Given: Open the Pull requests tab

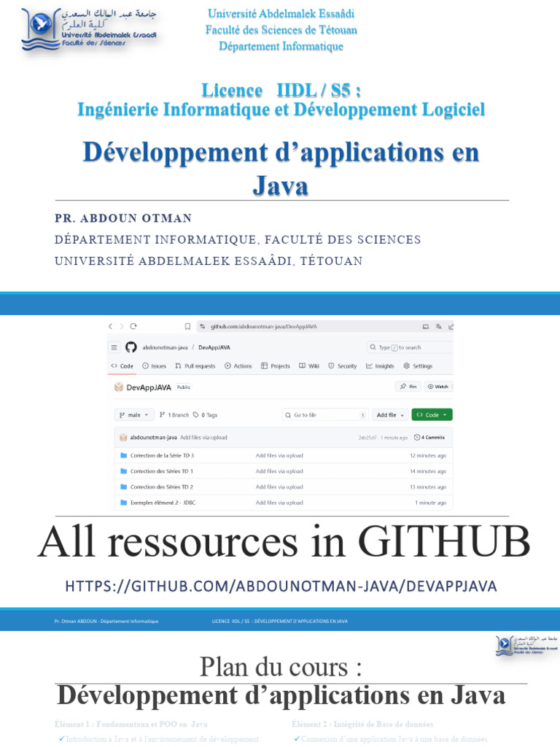Looking at the screenshot, I should [x=195, y=366].
